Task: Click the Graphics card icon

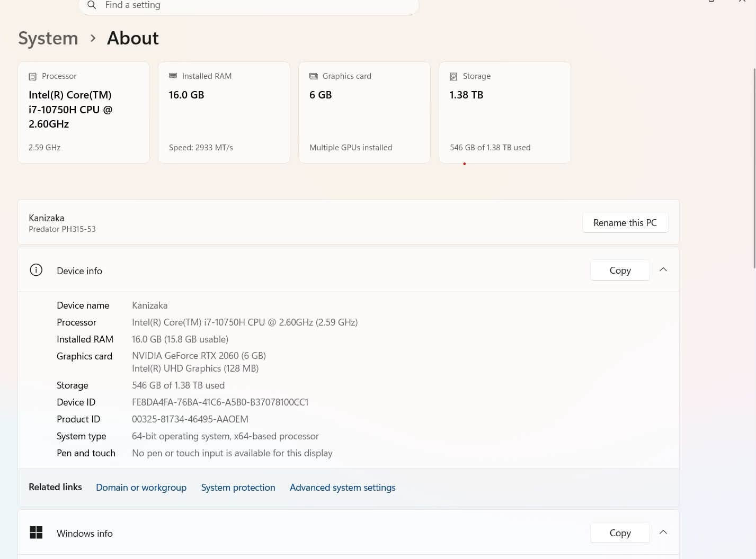Action: pyautogui.click(x=314, y=76)
